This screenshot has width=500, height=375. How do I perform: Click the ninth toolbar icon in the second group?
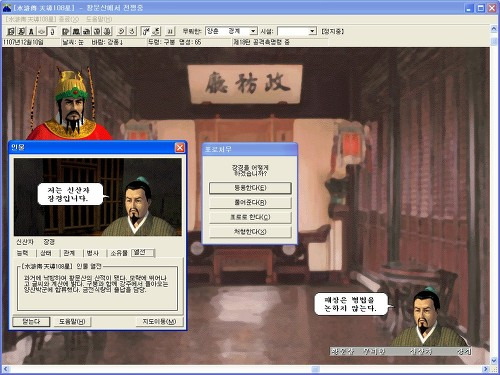pyautogui.click(x=97, y=31)
